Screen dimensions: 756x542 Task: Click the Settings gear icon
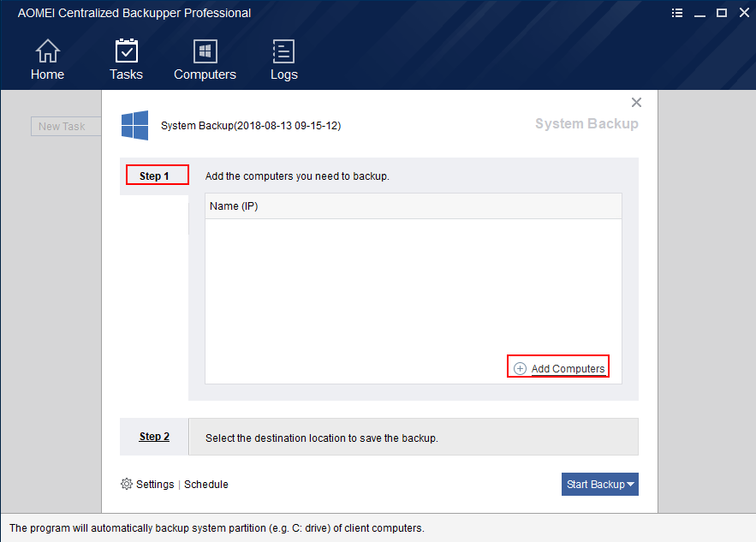pos(127,484)
